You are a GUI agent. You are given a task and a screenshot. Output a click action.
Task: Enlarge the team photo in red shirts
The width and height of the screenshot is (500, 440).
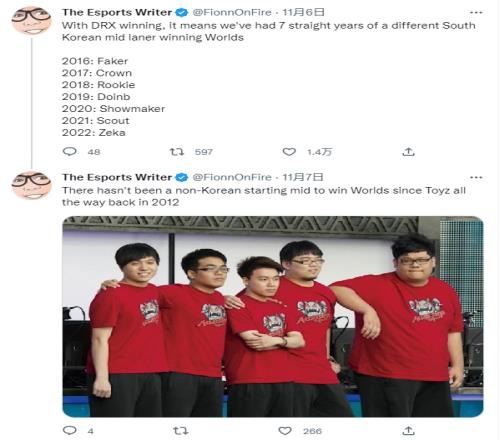click(x=273, y=317)
